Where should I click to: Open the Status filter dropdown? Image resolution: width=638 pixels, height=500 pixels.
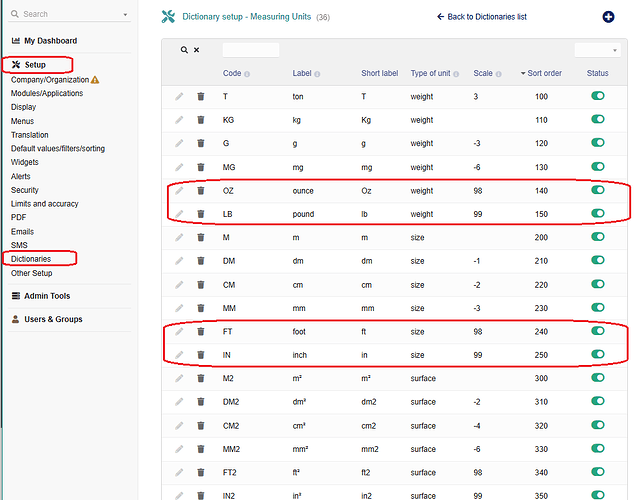click(597, 50)
